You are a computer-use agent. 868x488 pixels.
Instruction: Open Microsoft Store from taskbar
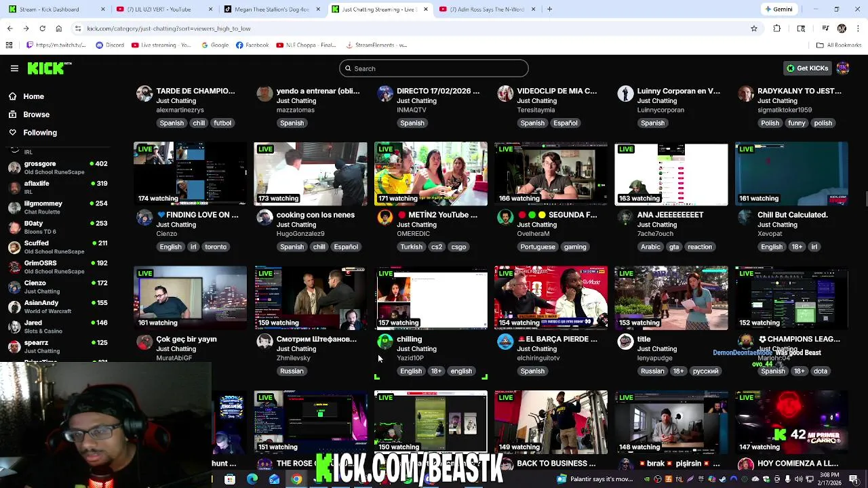pos(230,479)
